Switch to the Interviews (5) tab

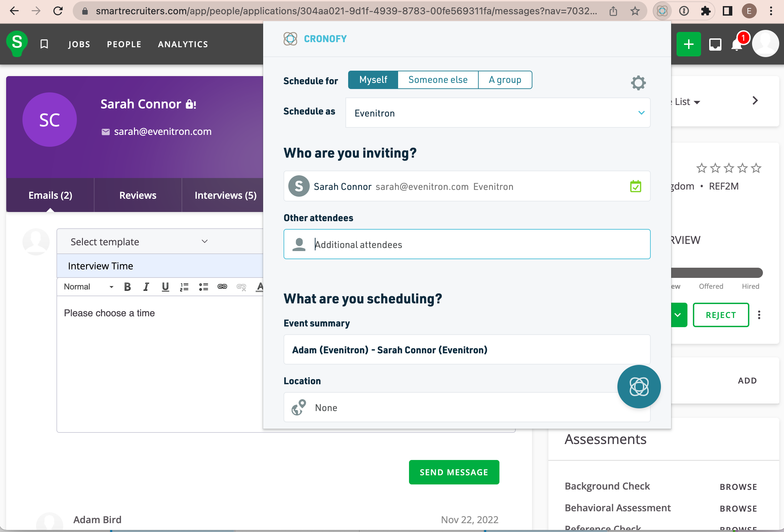(x=225, y=195)
